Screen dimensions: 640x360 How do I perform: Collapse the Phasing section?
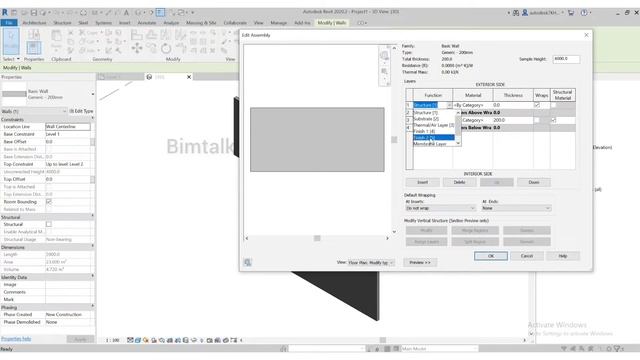93,307
